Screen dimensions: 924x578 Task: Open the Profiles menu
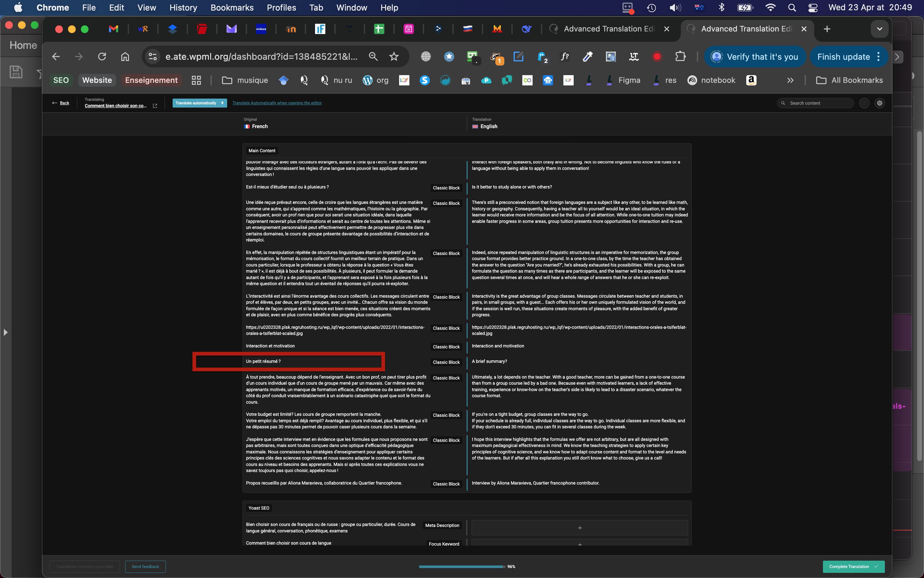coord(281,8)
